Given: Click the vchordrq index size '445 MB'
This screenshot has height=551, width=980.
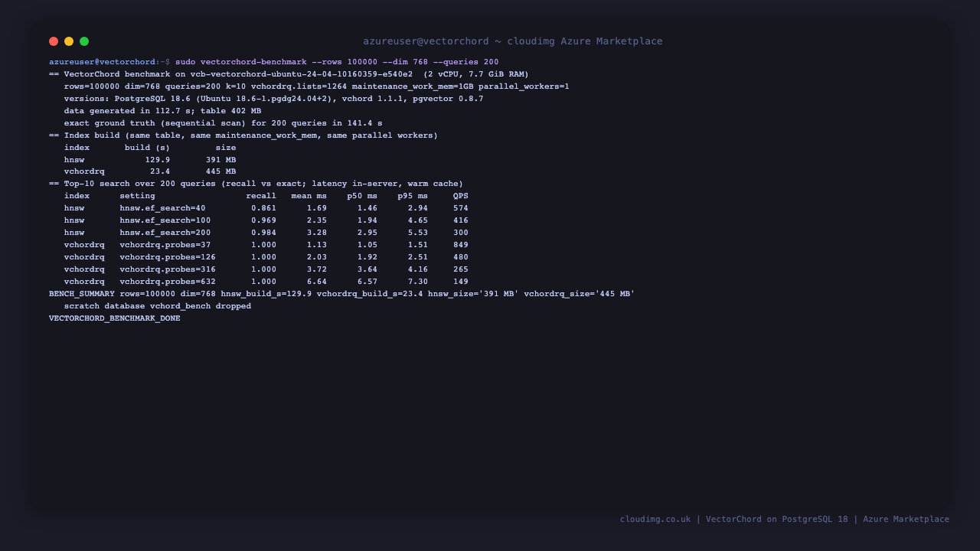Looking at the screenshot, I should pyautogui.click(x=220, y=171).
